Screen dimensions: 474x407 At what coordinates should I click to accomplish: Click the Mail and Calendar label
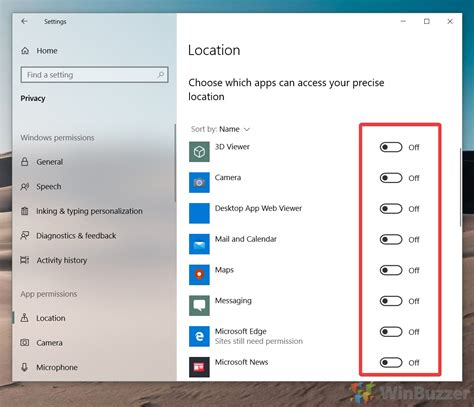tap(246, 239)
